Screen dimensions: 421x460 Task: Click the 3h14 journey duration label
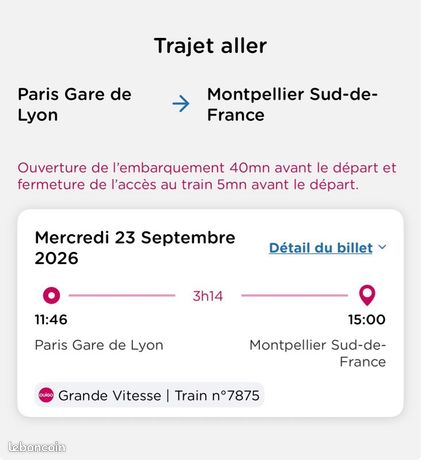point(208,296)
